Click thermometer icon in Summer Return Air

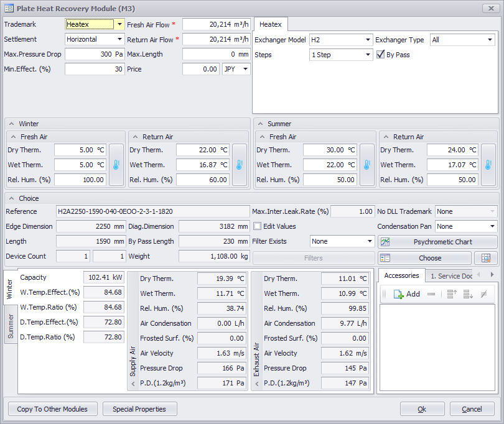488,165
